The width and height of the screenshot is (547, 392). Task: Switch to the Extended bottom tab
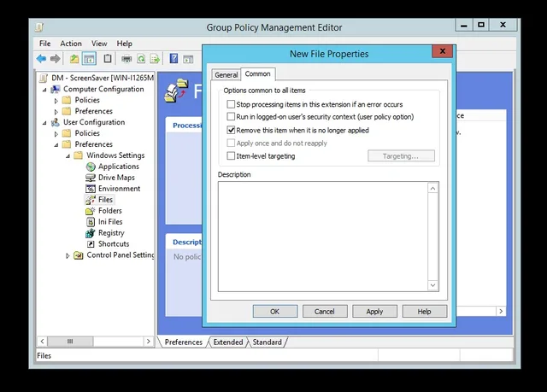click(x=228, y=342)
